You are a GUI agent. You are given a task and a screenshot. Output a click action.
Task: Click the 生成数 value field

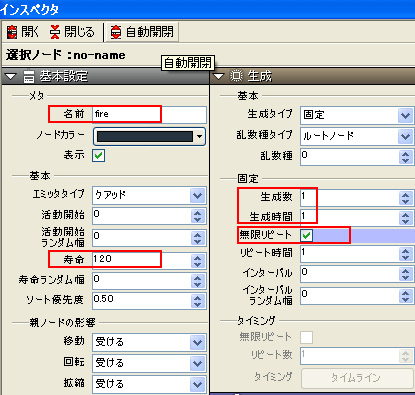tap(350, 198)
